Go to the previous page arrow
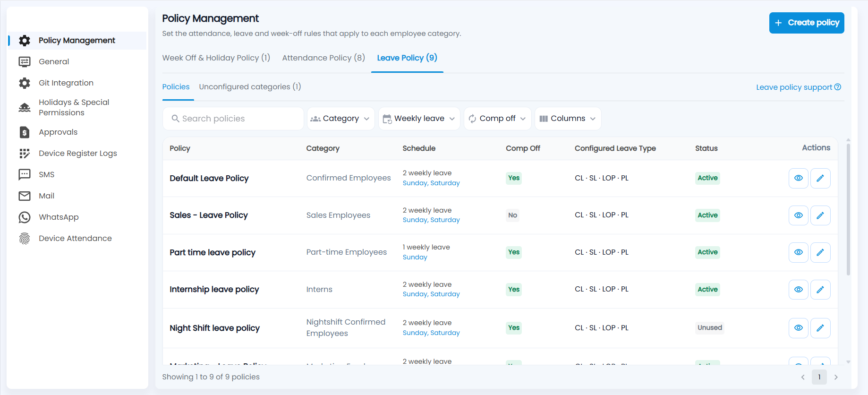 click(x=803, y=377)
